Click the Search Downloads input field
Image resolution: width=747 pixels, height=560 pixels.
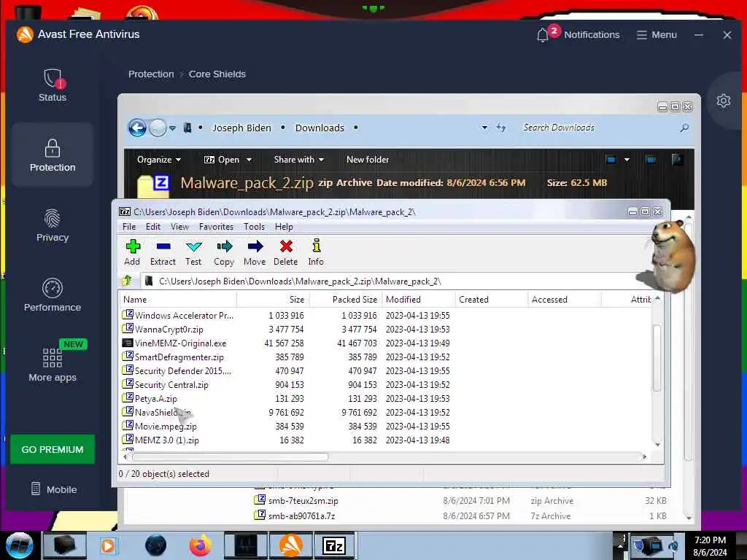point(600,128)
